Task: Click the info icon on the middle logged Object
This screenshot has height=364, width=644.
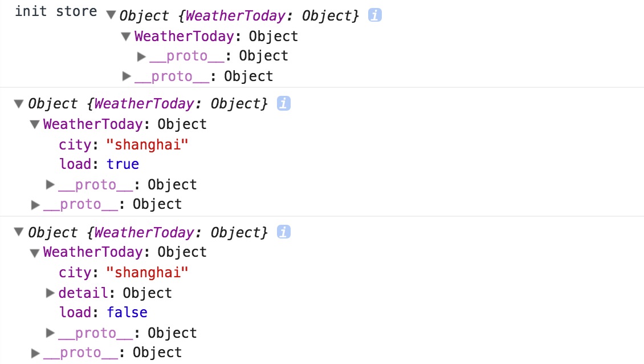Action: tap(283, 103)
